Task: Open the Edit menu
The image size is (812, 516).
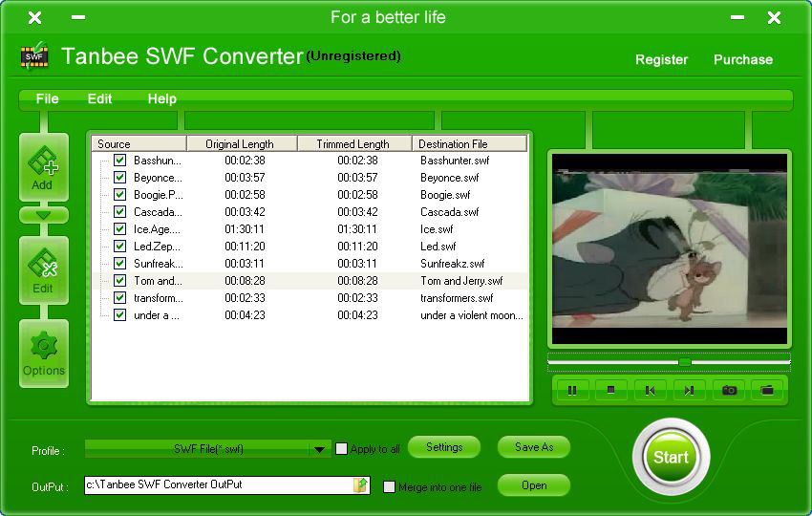Action: [x=99, y=99]
